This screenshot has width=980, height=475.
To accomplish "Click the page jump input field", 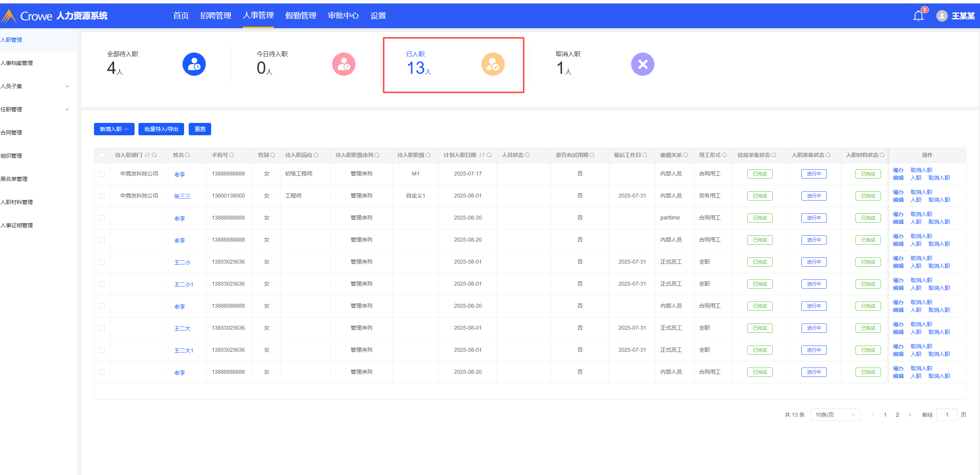I will tap(946, 415).
